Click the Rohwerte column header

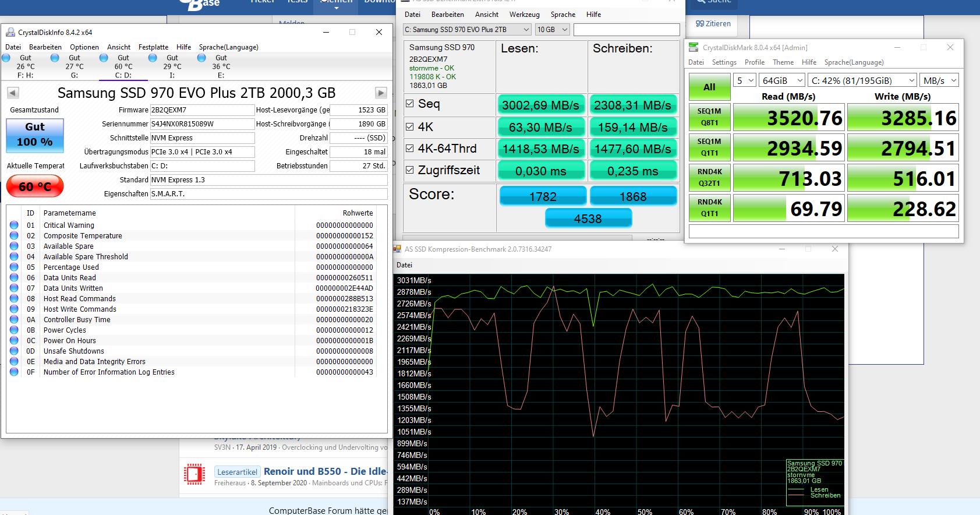(x=358, y=213)
